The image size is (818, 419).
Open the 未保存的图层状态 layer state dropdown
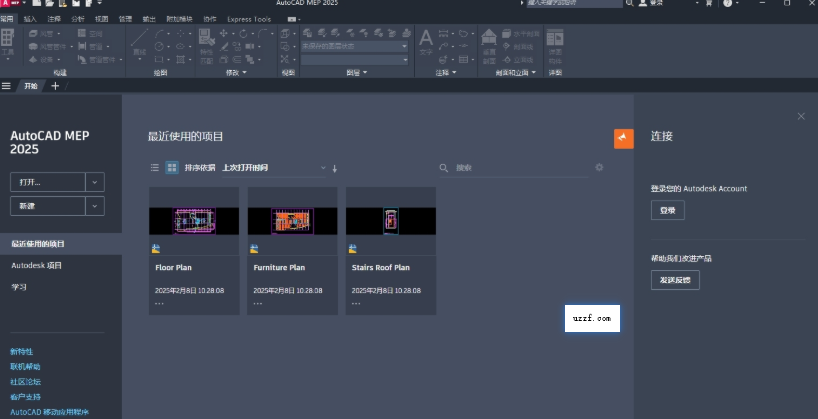tap(355, 46)
